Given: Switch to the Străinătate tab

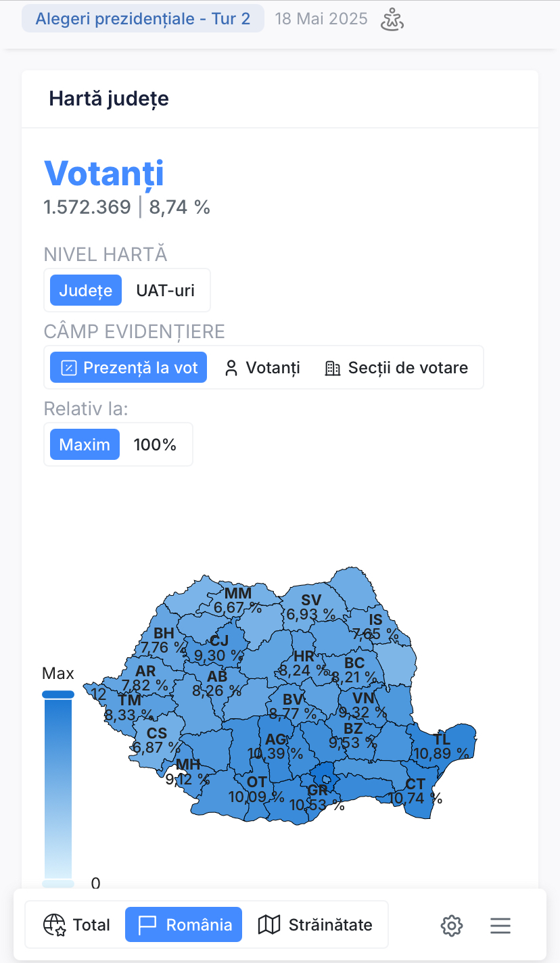Looking at the screenshot, I should pos(315,924).
